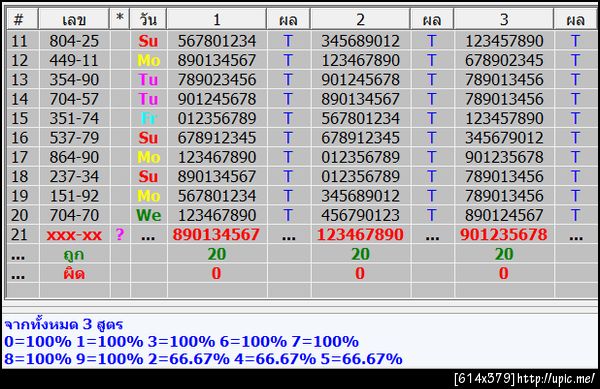The height and width of the screenshot is (389, 600).
Task: Click the Su day in row 11
Action: click(x=148, y=41)
